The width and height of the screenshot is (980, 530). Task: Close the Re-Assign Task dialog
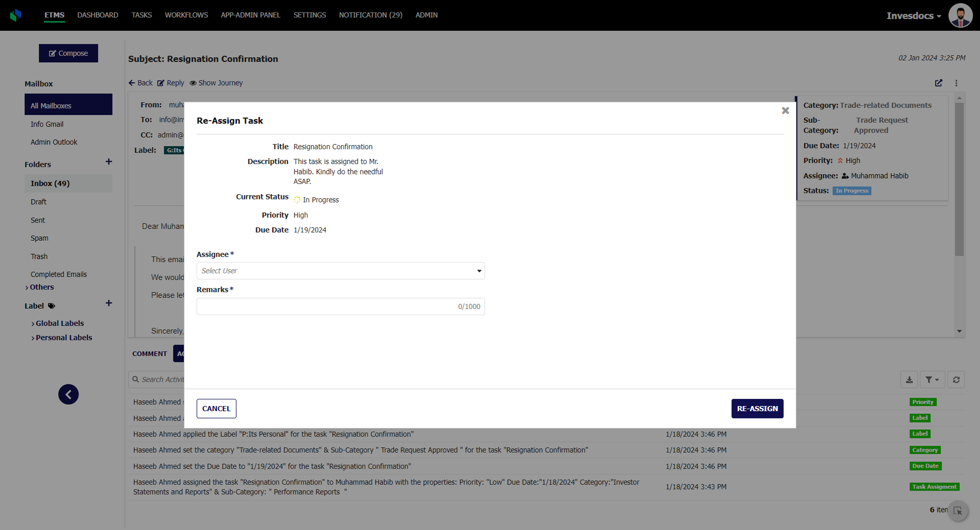coord(785,110)
